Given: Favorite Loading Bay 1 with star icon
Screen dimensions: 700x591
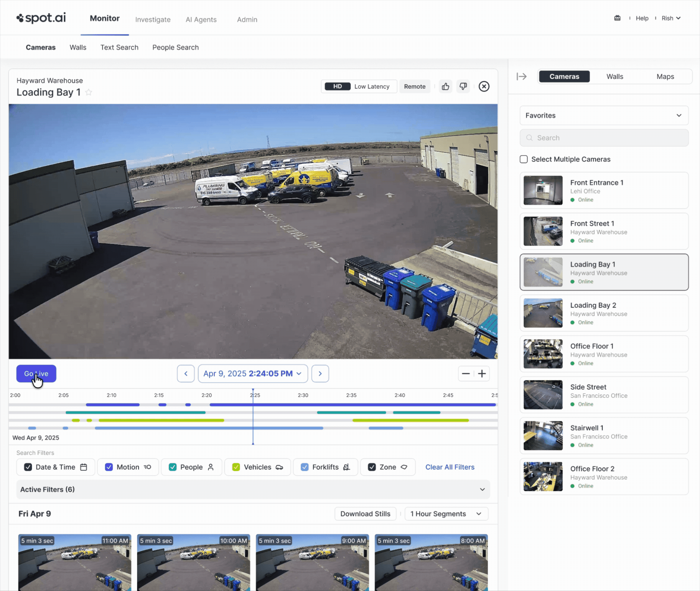Looking at the screenshot, I should pyautogui.click(x=89, y=93).
